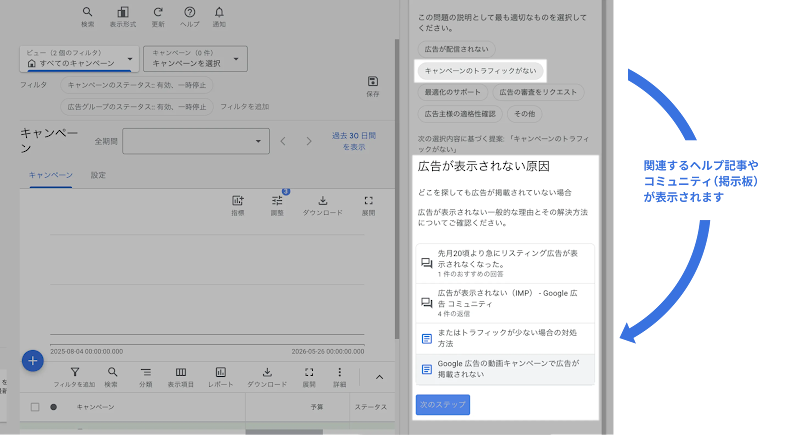Click the table ダウンロード download icon

[267, 372]
